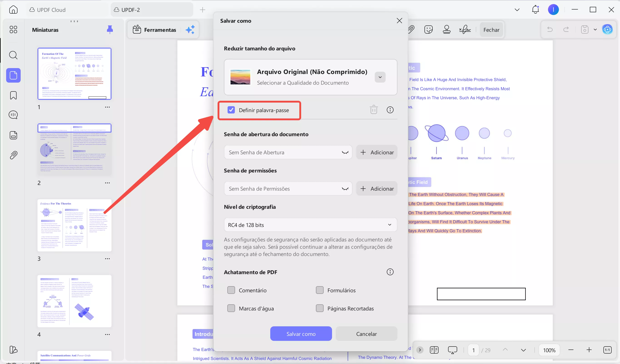
Task: Click the pin icon in Miniaturas panel
Action: 110,30
